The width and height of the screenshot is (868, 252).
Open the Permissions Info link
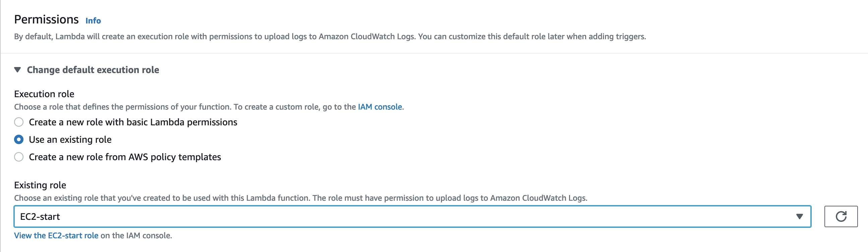point(93,20)
